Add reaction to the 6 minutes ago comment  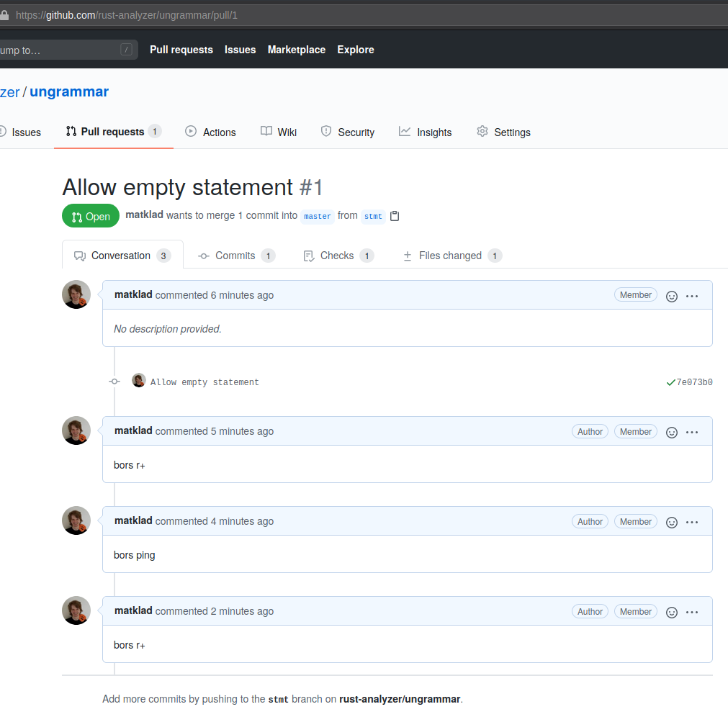coord(671,296)
